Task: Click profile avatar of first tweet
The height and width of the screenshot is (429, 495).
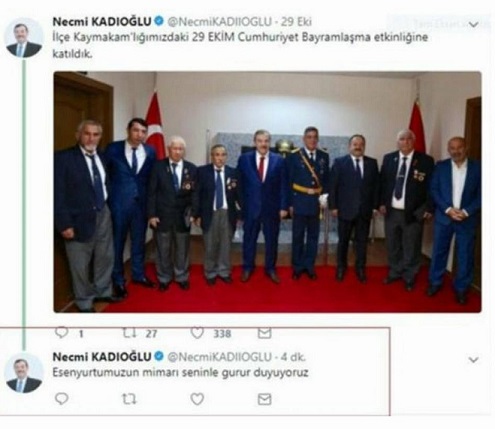Action: pos(24,38)
